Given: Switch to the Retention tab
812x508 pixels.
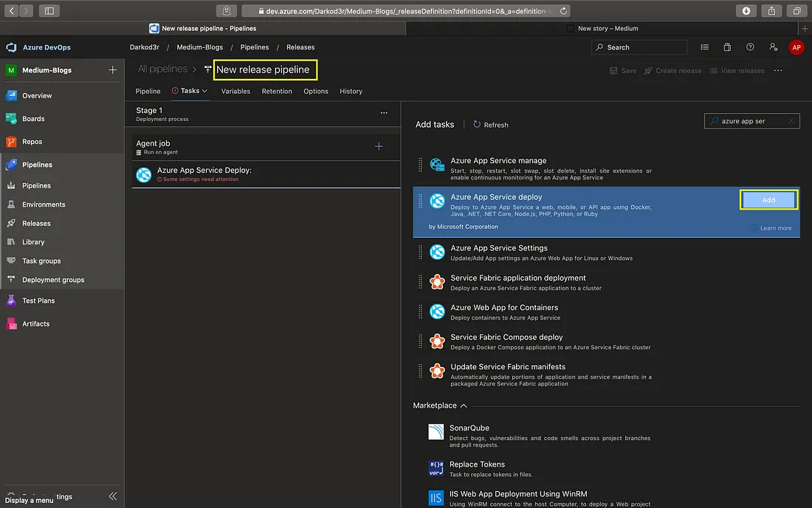Looking at the screenshot, I should 277,91.
